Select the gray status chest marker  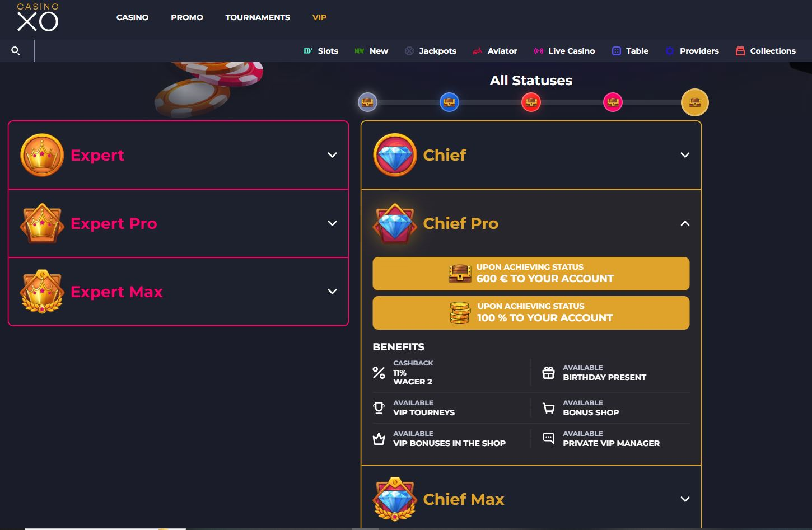[x=367, y=102]
